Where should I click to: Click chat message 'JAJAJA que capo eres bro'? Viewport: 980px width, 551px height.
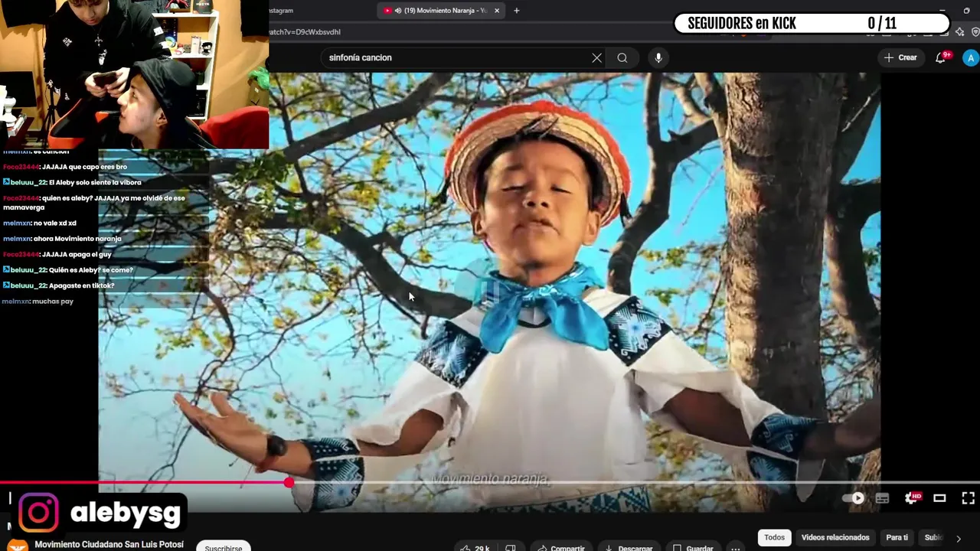[84, 167]
